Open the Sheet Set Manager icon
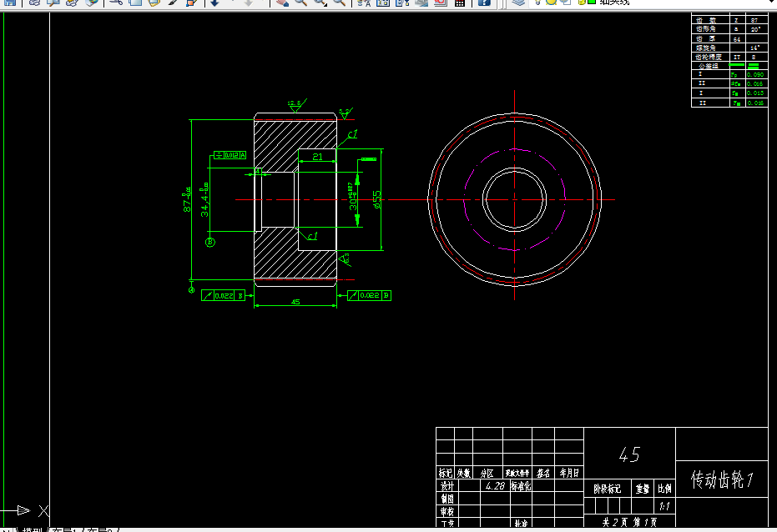This screenshot has height=532, width=777. (421, 3)
